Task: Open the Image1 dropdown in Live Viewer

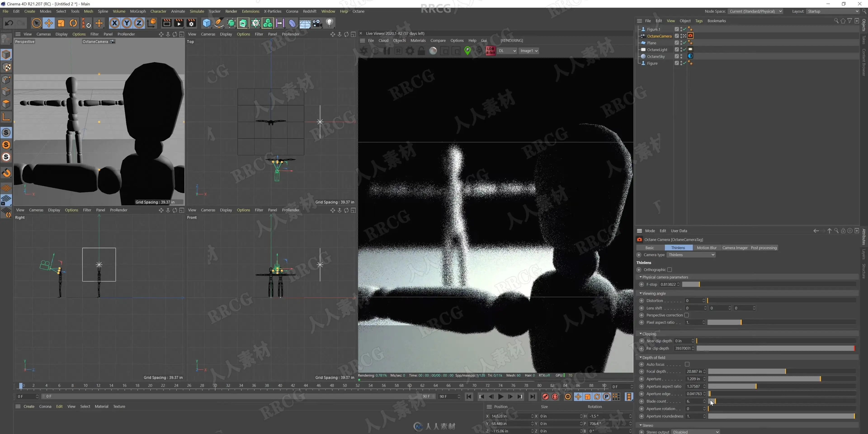Action: 529,51
